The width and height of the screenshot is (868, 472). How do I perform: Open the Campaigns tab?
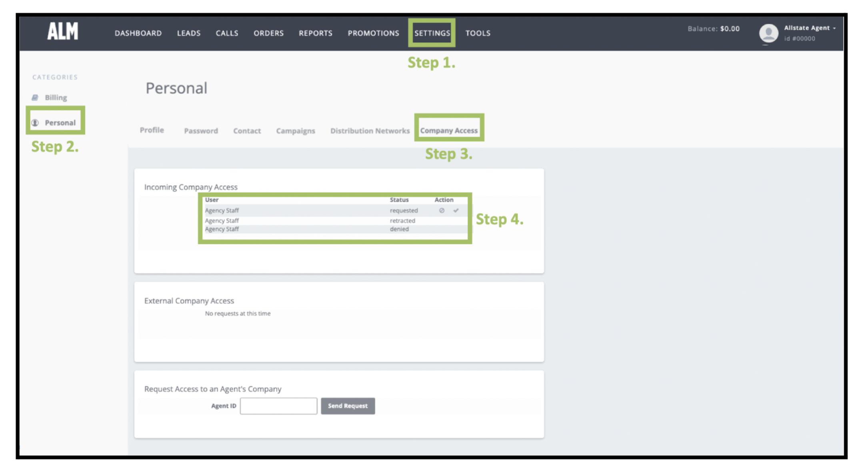pyautogui.click(x=296, y=131)
